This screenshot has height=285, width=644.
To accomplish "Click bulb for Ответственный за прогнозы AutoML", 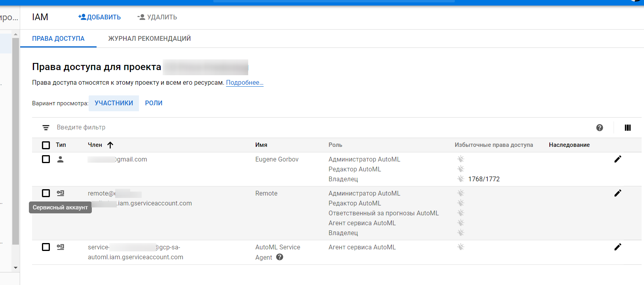I will (x=461, y=213).
